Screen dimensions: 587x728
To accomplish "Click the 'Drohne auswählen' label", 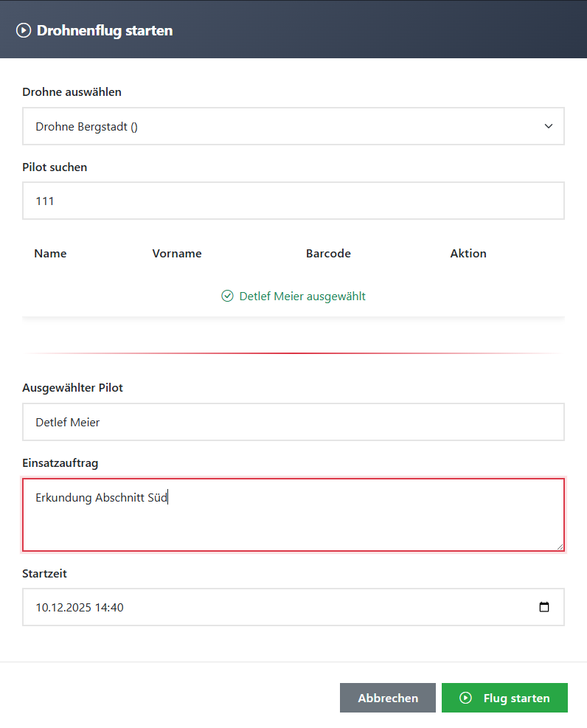I will coord(72,92).
